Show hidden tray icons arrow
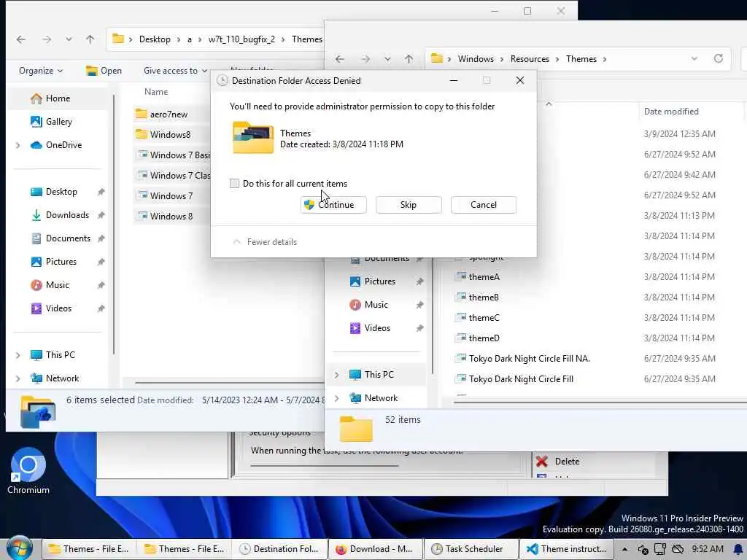 625,549
